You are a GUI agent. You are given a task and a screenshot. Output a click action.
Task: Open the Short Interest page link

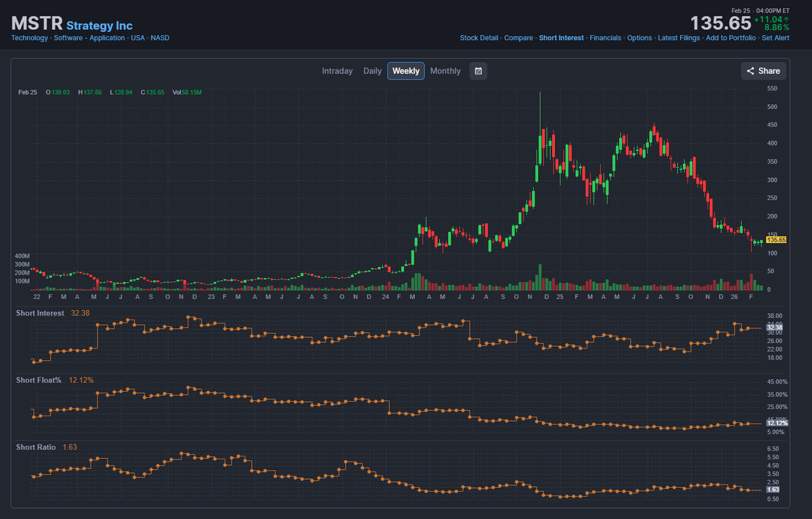click(x=561, y=38)
